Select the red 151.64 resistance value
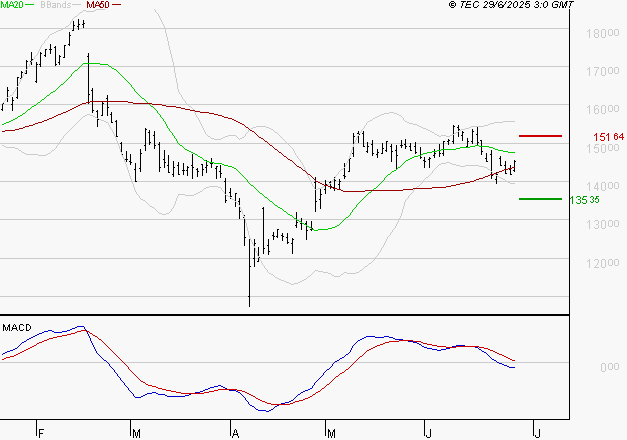This screenshot has width=627, height=440. click(608, 137)
